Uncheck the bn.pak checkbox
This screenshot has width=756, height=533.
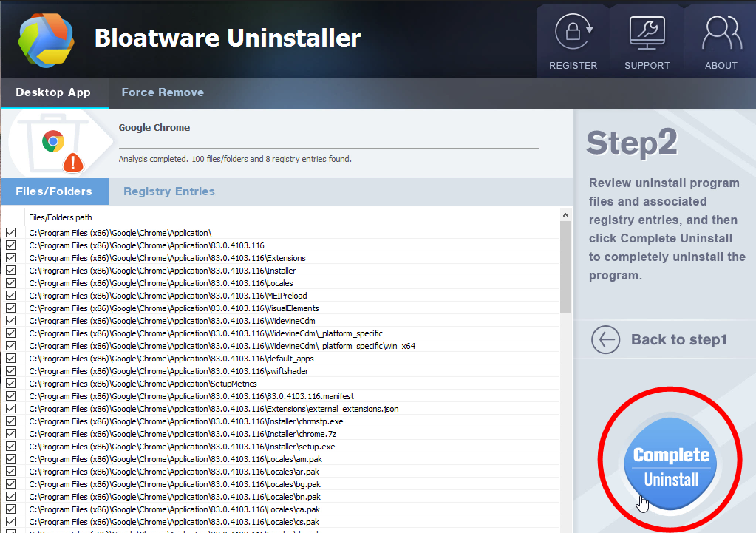click(10, 497)
